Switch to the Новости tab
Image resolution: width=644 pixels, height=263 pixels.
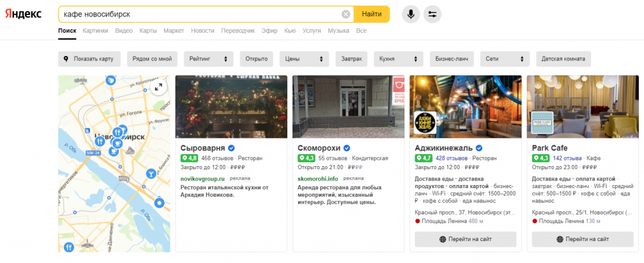click(x=203, y=31)
